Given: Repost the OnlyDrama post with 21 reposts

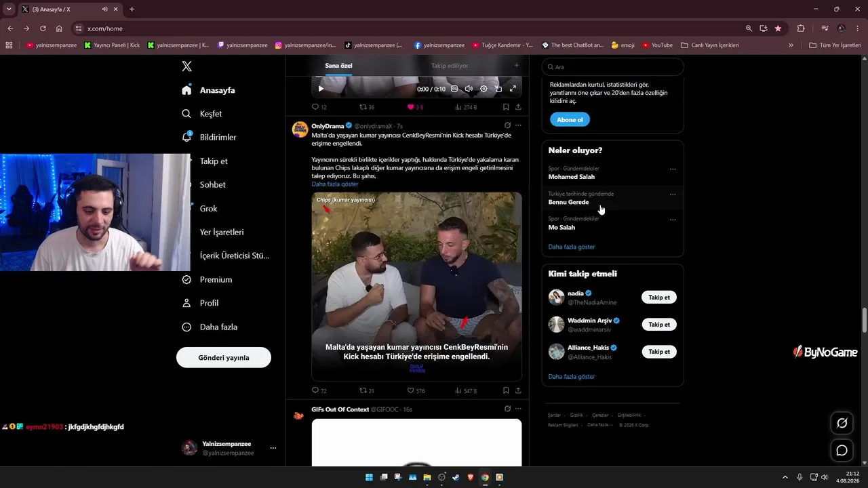Looking at the screenshot, I should point(367,391).
